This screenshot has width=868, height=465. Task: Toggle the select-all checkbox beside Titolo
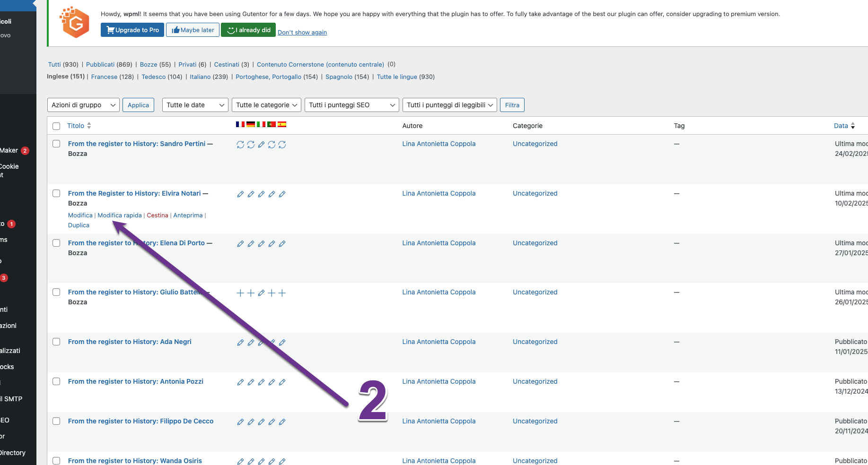coord(56,126)
